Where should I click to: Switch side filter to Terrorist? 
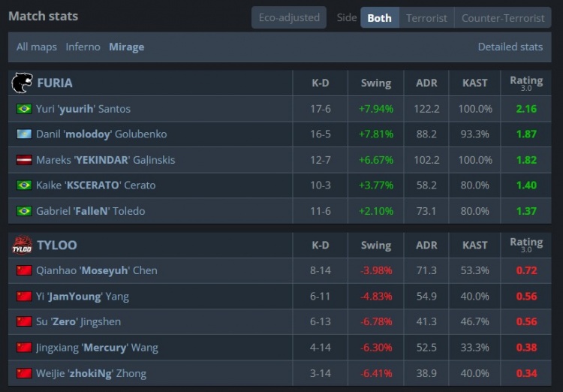click(x=426, y=17)
